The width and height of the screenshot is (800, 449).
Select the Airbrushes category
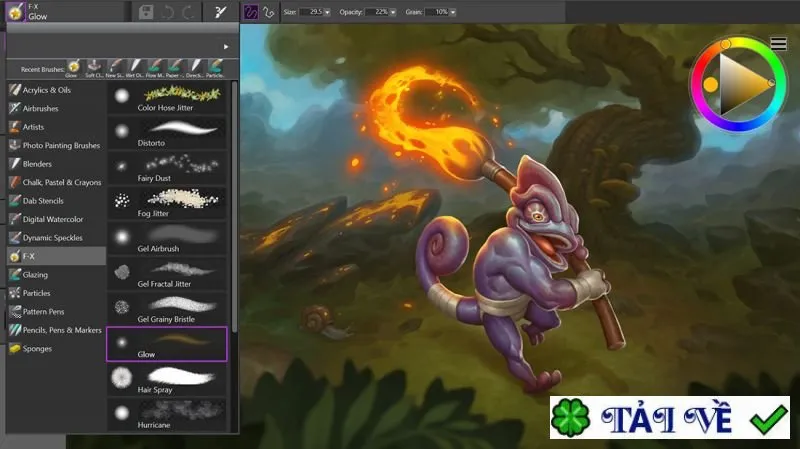click(56, 108)
